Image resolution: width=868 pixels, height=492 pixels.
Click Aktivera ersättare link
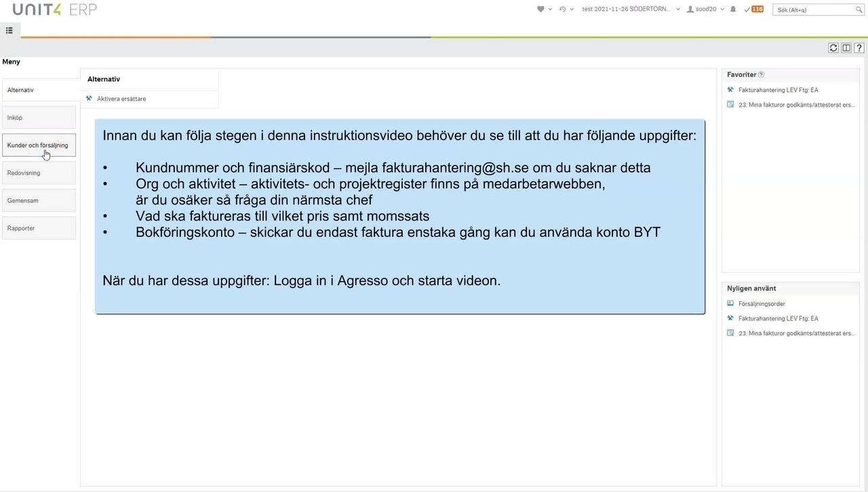point(121,99)
